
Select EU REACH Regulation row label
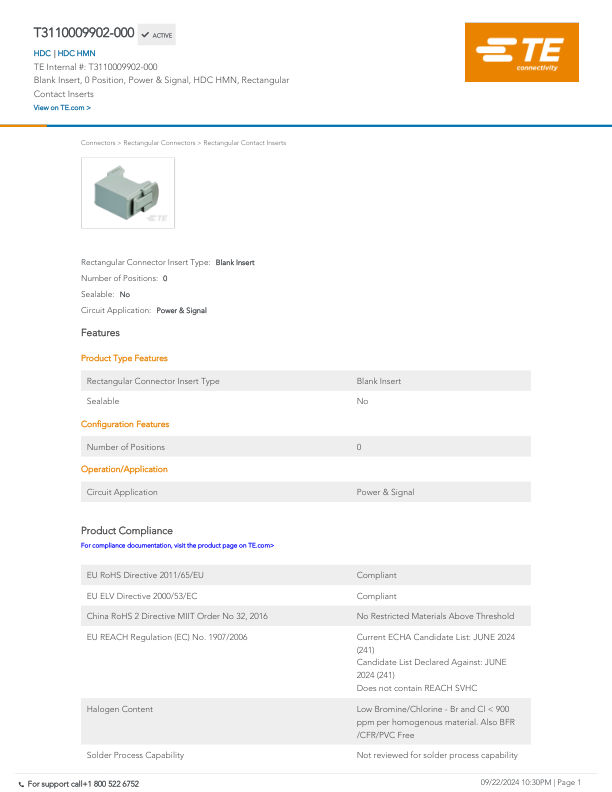pos(167,637)
